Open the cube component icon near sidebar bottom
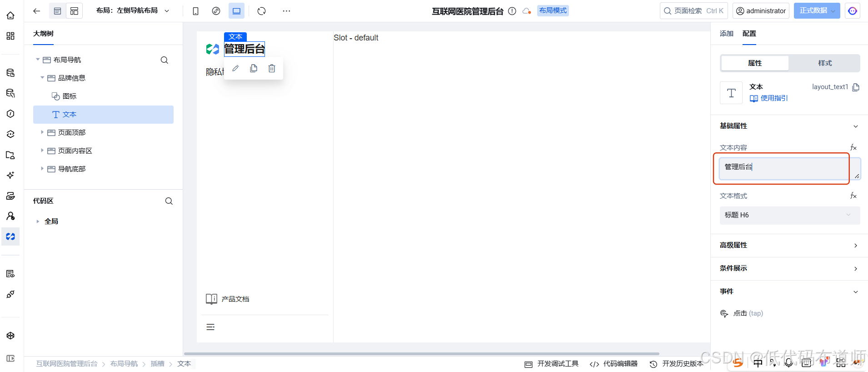 pos(10,336)
